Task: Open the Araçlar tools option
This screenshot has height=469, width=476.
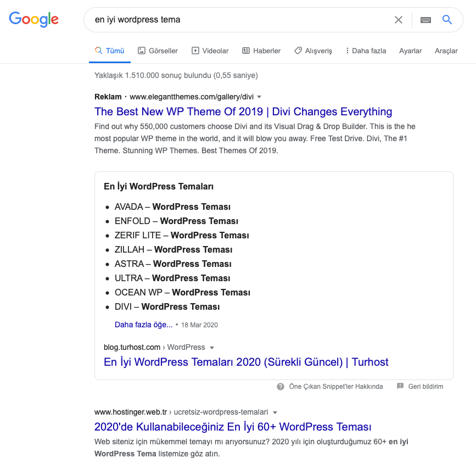Action: pos(446,51)
